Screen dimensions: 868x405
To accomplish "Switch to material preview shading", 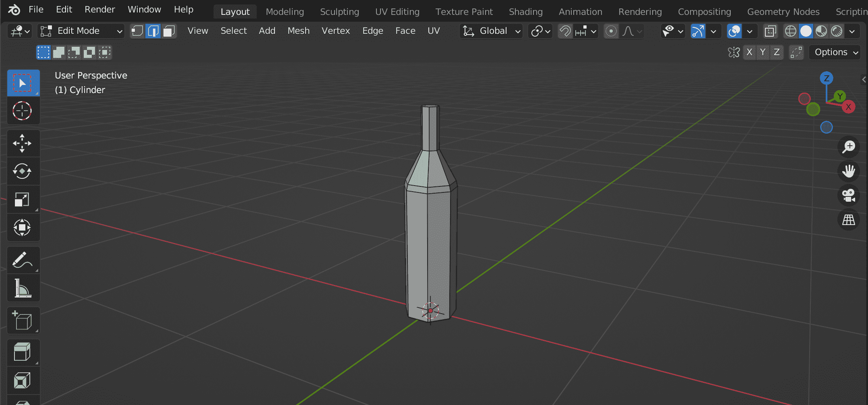I will (x=821, y=31).
